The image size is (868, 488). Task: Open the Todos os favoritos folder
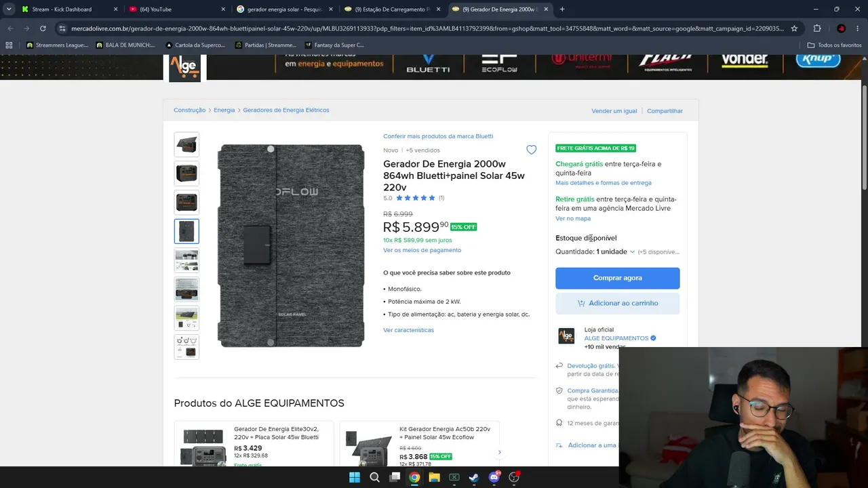tap(834, 45)
